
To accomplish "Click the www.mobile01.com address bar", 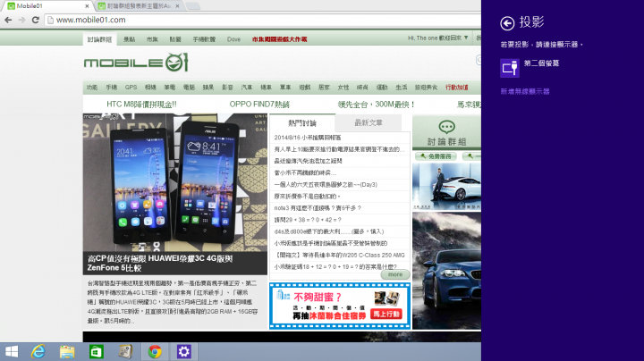I will pyautogui.click(x=263, y=20).
